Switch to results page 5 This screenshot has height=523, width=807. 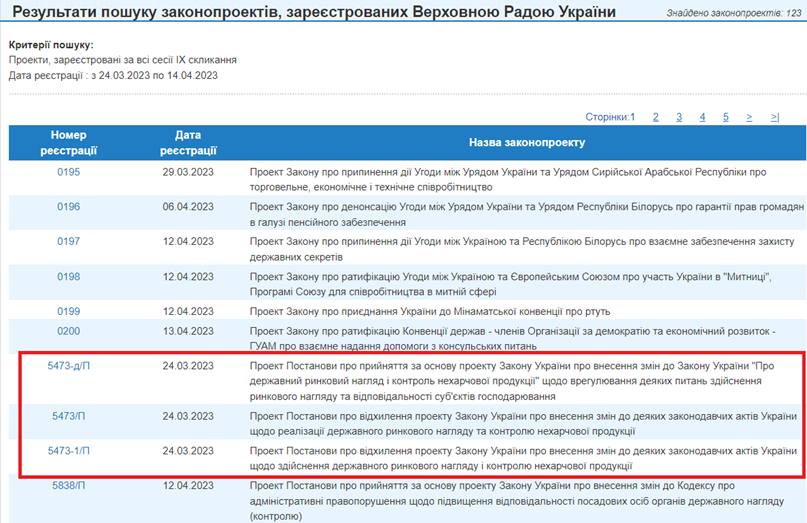(x=726, y=117)
